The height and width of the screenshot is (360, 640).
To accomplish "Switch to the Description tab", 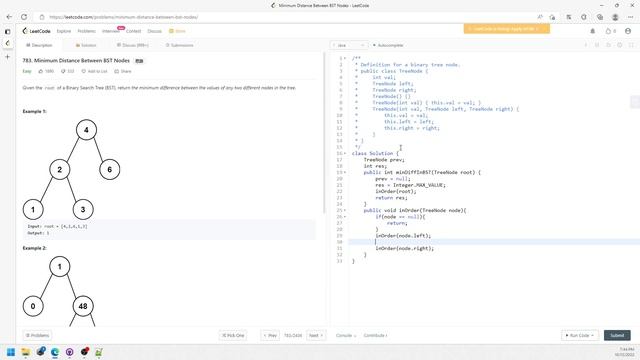I will pos(39,45).
